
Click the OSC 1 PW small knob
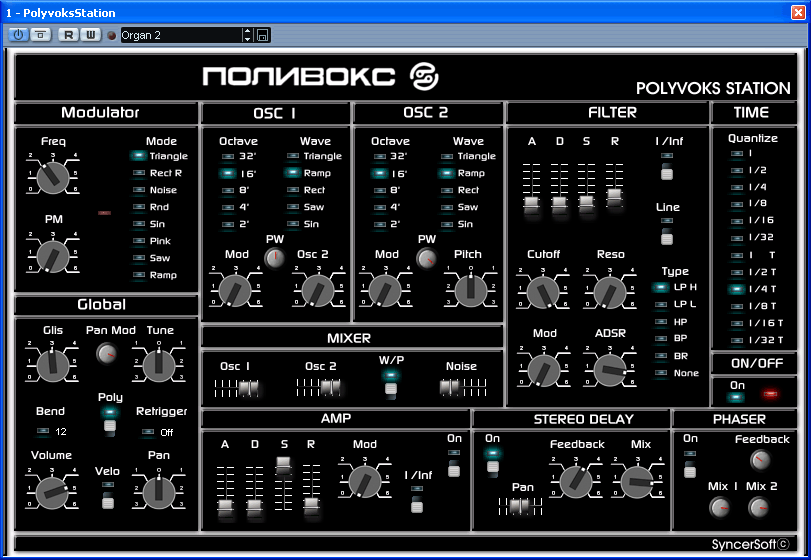[275, 258]
